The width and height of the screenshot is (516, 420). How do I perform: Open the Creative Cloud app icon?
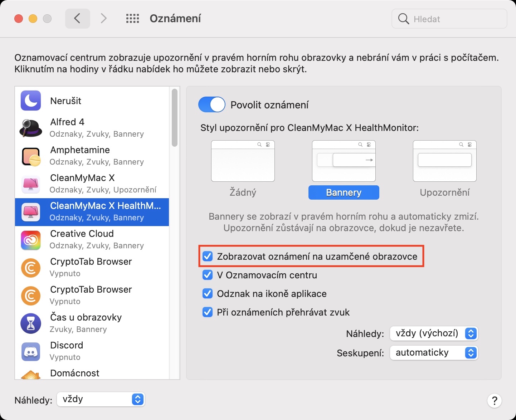[31, 240]
